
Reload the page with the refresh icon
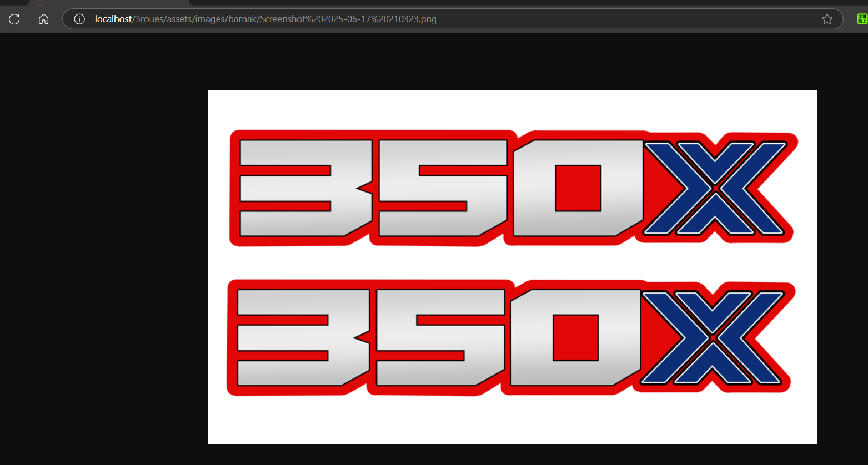click(x=14, y=19)
